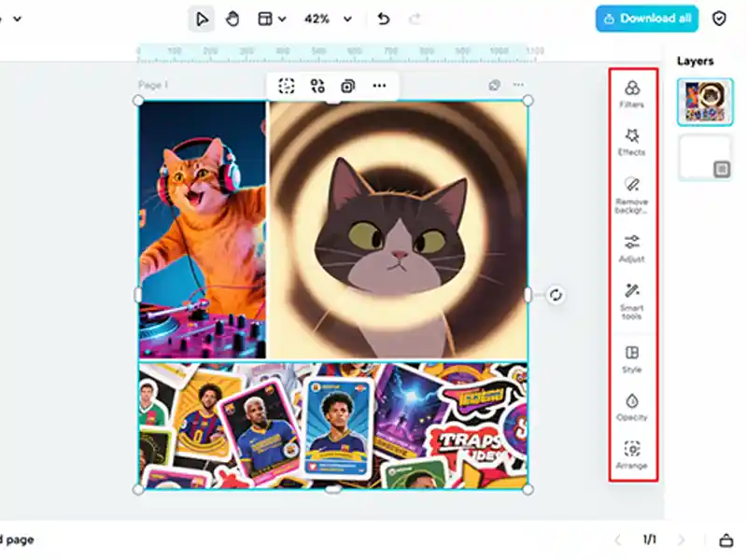Select the Remove background tool
Image resolution: width=747 pixels, height=560 pixels.
632,193
